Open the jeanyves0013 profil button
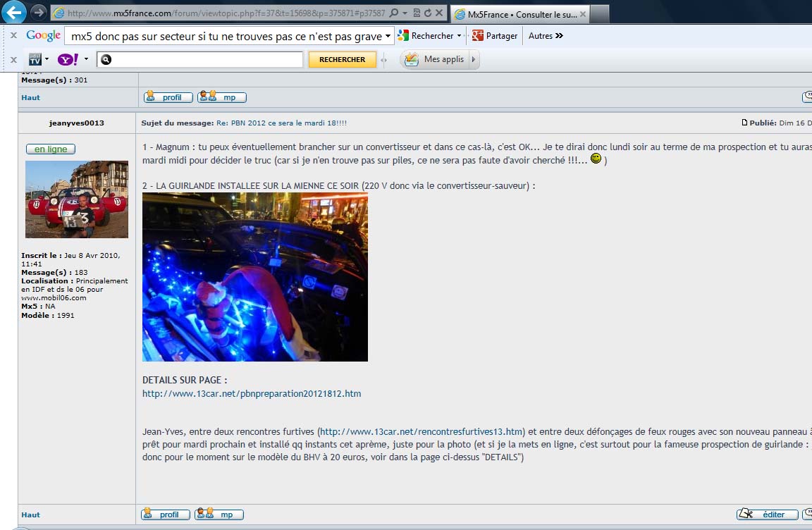Image resolution: width=812 pixels, height=530 pixels. pos(166,514)
